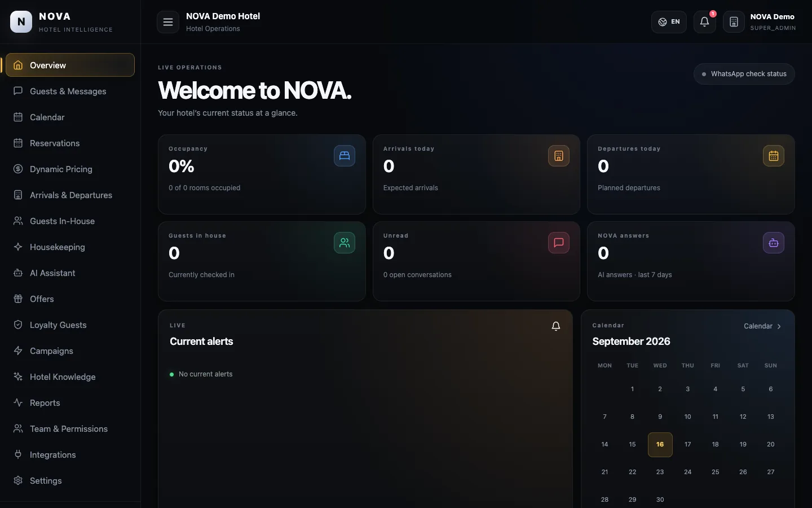
Task: Click the Unread conversations card
Action: (x=476, y=261)
